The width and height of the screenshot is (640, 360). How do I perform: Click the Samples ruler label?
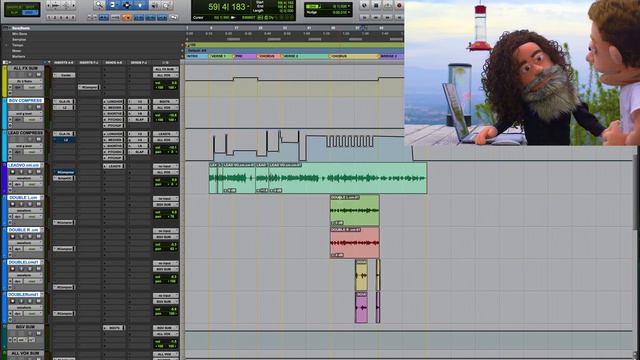pyautogui.click(x=19, y=40)
